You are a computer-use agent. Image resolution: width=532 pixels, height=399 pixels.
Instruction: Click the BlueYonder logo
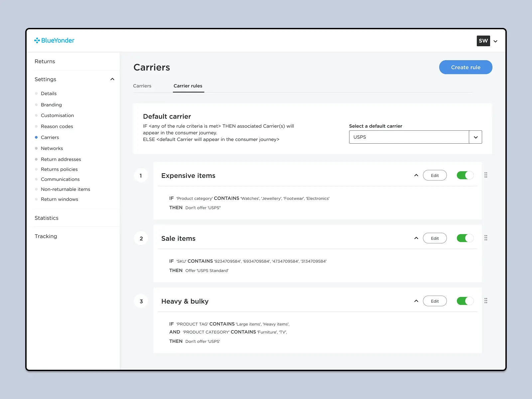coord(54,41)
